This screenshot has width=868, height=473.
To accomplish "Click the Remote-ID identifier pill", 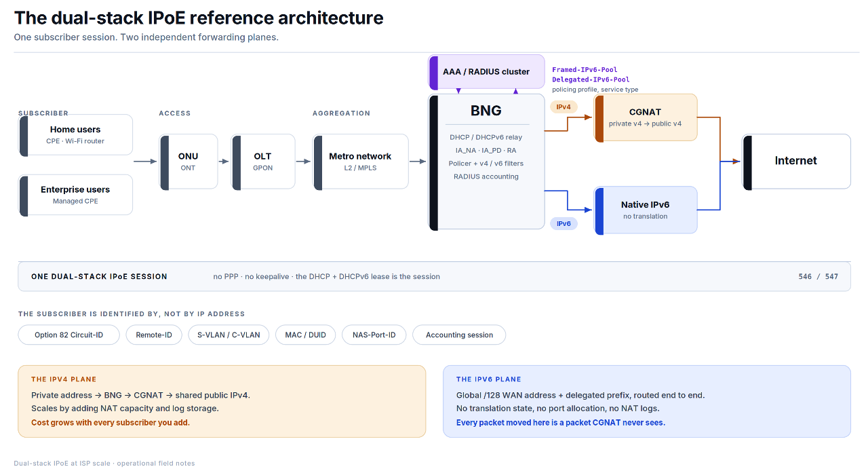I will (154, 335).
